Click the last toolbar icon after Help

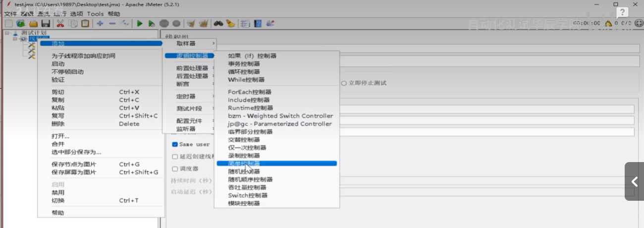[x=270, y=23]
